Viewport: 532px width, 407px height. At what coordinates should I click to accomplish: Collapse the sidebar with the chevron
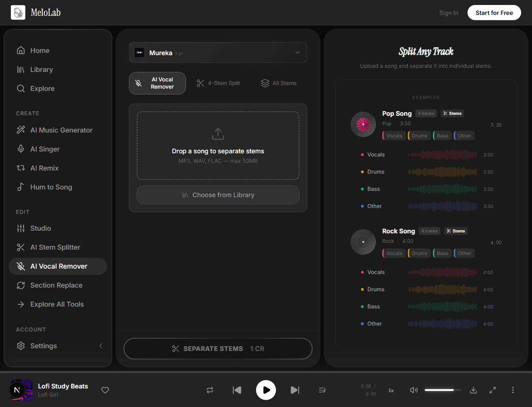[101, 345]
